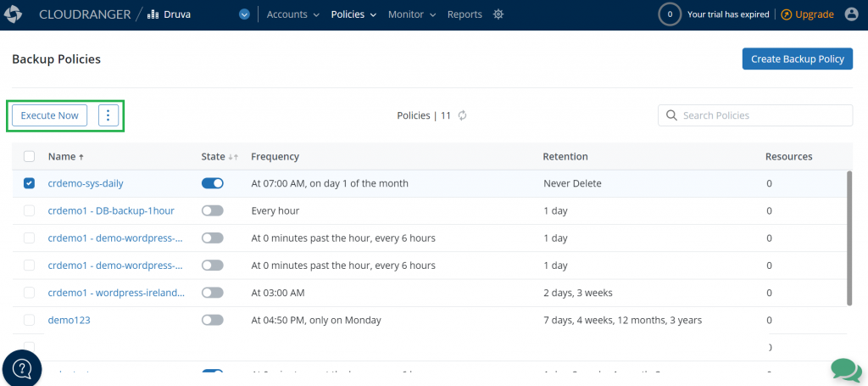Click '7 days, 4 weeks, 12 months, 3 years'
The image size is (868, 386).
(x=623, y=320)
